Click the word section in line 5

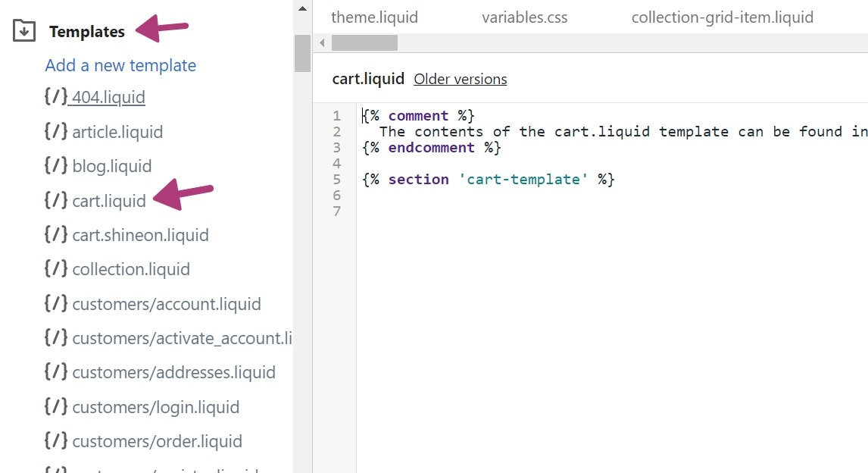(419, 180)
